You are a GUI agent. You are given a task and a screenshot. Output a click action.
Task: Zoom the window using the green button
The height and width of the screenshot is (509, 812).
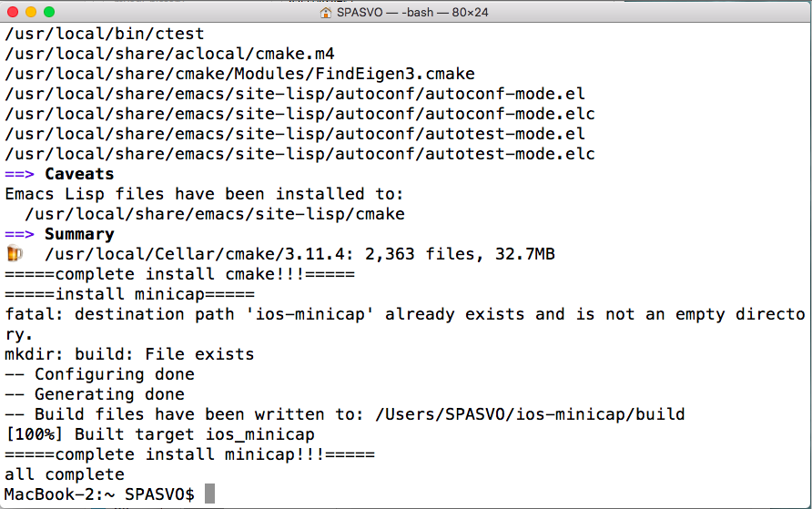pyautogui.click(x=48, y=13)
